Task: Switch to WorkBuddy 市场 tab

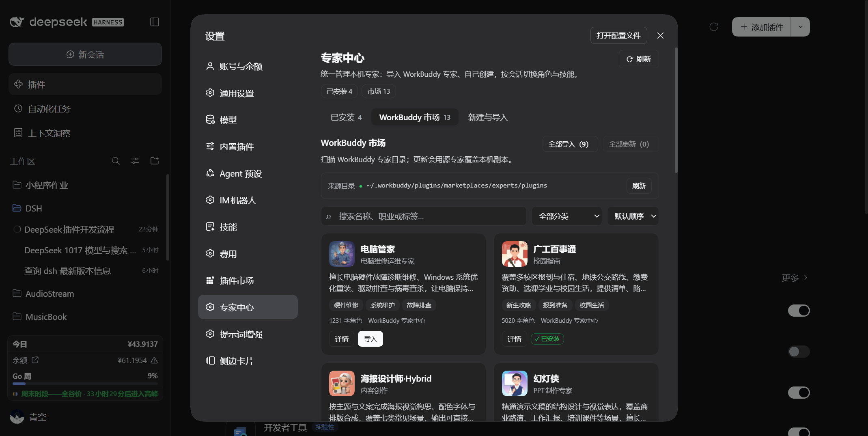Action: click(415, 117)
